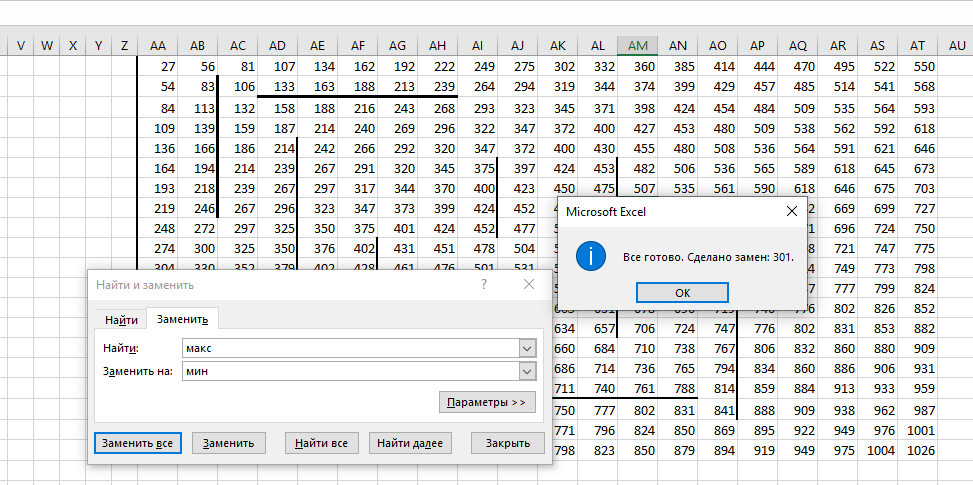Click the single Заменить button at bottom

(228, 443)
